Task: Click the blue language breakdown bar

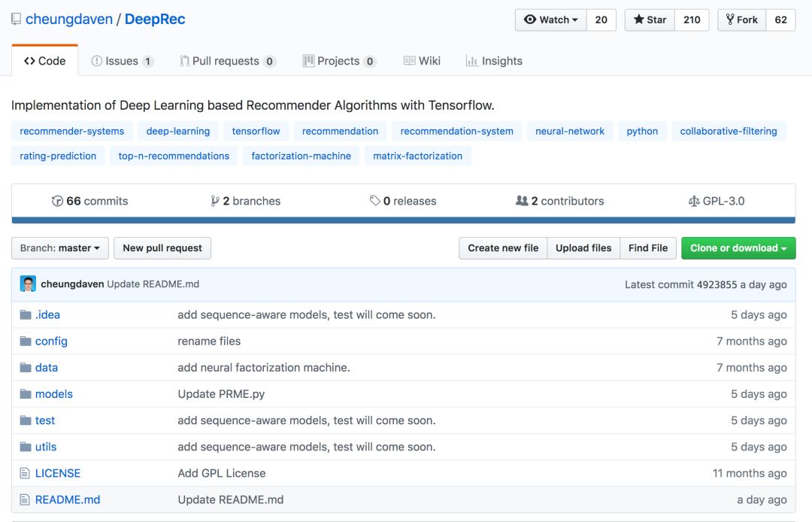Action: [x=403, y=220]
